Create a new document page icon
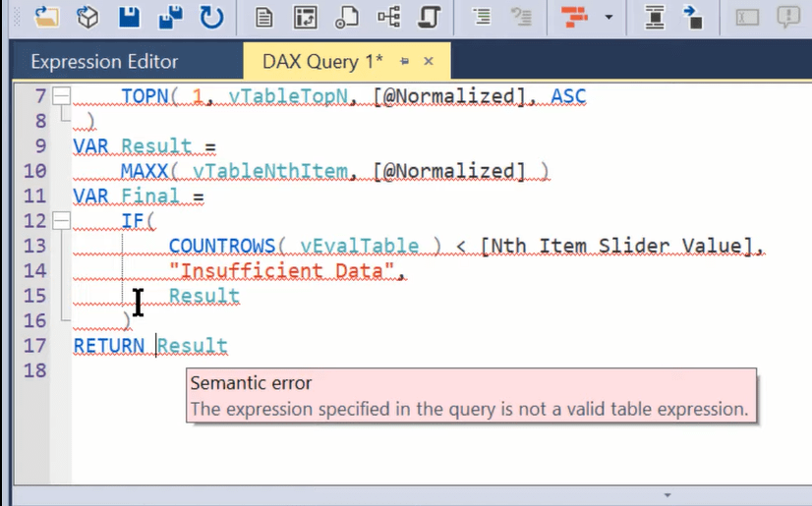The height and width of the screenshot is (506, 812). point(264,18)
